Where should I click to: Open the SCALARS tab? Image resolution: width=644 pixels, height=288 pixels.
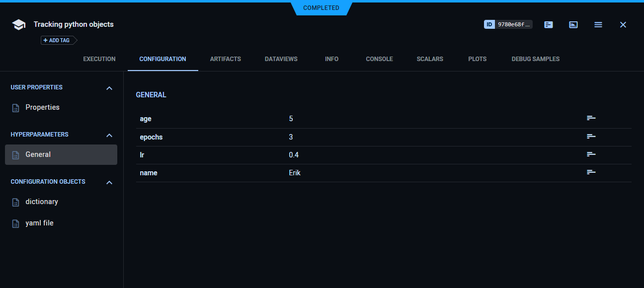click(x=429, y=59)
